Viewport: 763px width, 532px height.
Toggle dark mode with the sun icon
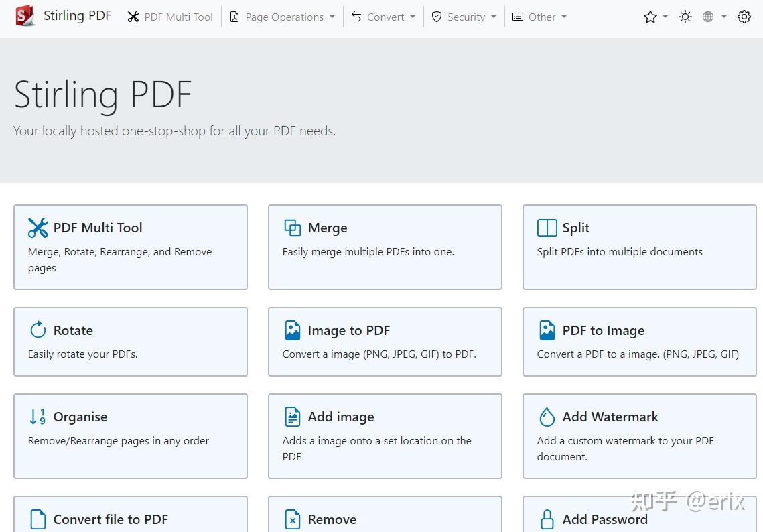pos(685,17)
